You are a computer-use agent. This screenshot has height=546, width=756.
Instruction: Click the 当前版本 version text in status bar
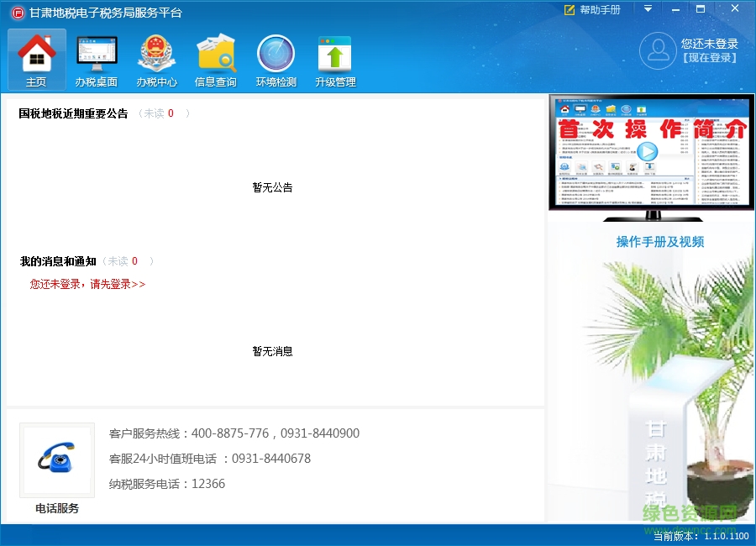701,534
